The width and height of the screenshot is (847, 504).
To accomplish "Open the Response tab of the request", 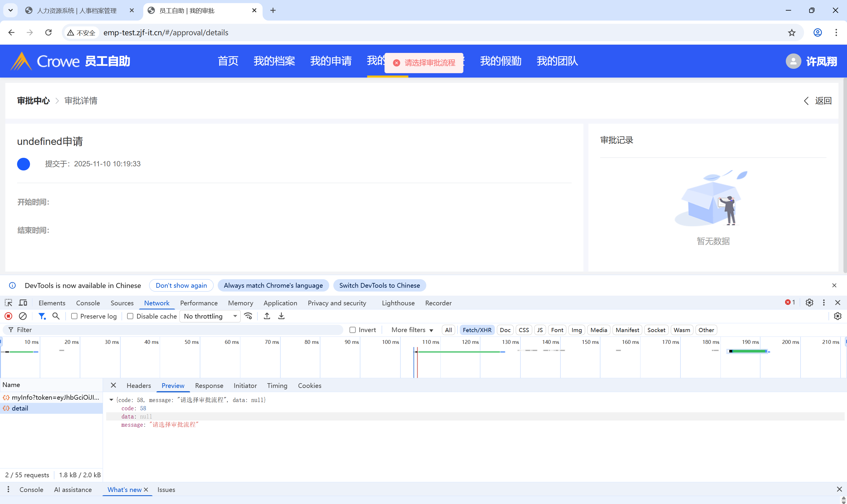I will [x=209, y=386].
